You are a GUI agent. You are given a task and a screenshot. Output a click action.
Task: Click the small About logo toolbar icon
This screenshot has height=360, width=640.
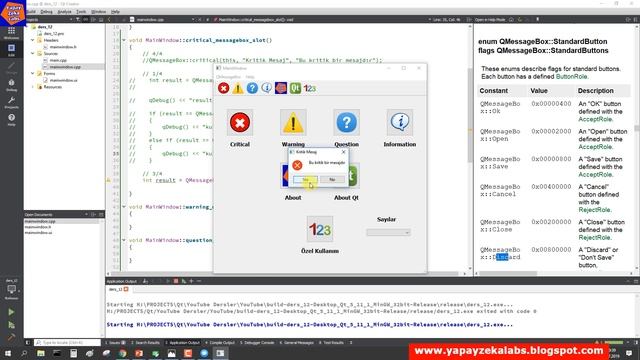point(281,88)
